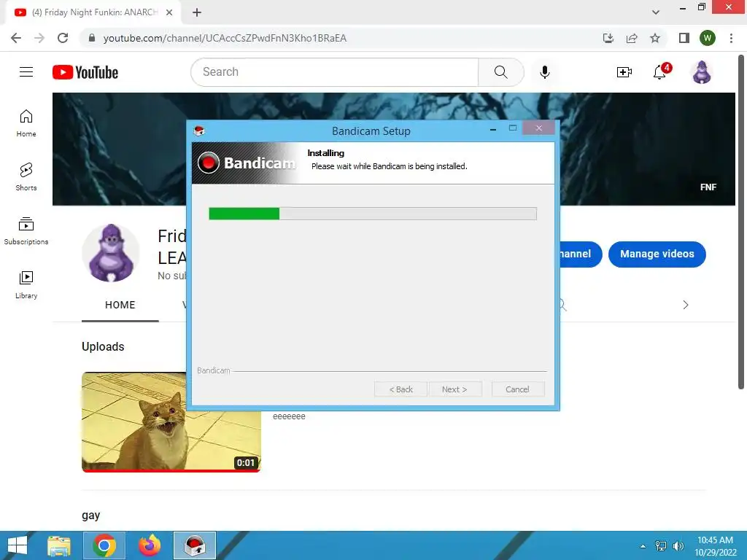The height and width of the screenshot is (560, 747).
Task: Click the < Back button in Setup
Action: (x=400, y=389)
